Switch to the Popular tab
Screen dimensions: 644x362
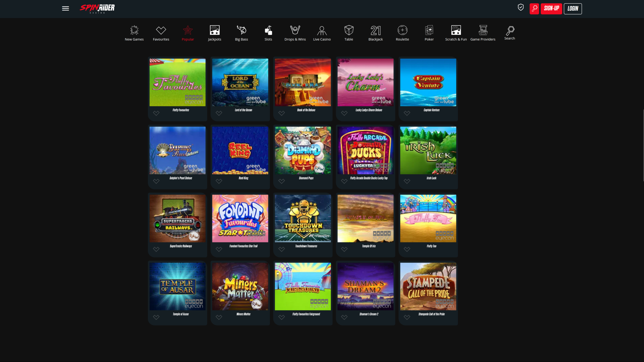coord(188,33)
